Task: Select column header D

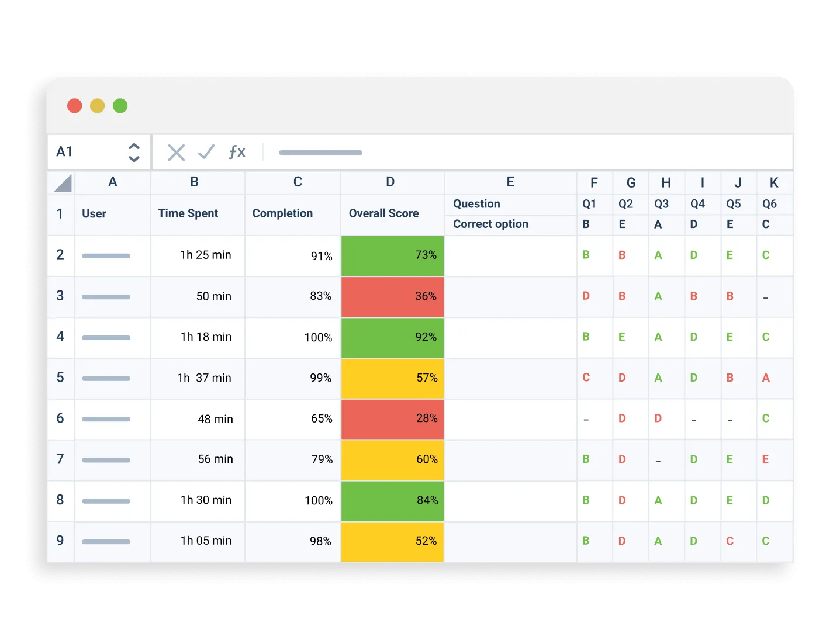Action: tap(390, 182)
